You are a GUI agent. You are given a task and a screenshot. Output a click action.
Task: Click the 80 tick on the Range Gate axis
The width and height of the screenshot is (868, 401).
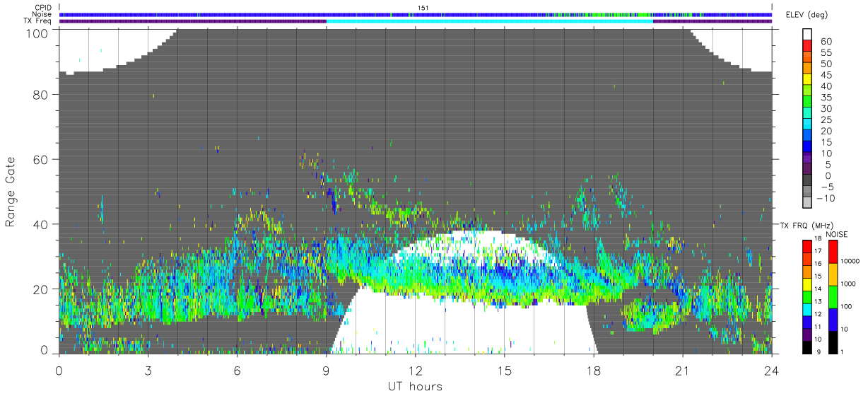[40, 94]
